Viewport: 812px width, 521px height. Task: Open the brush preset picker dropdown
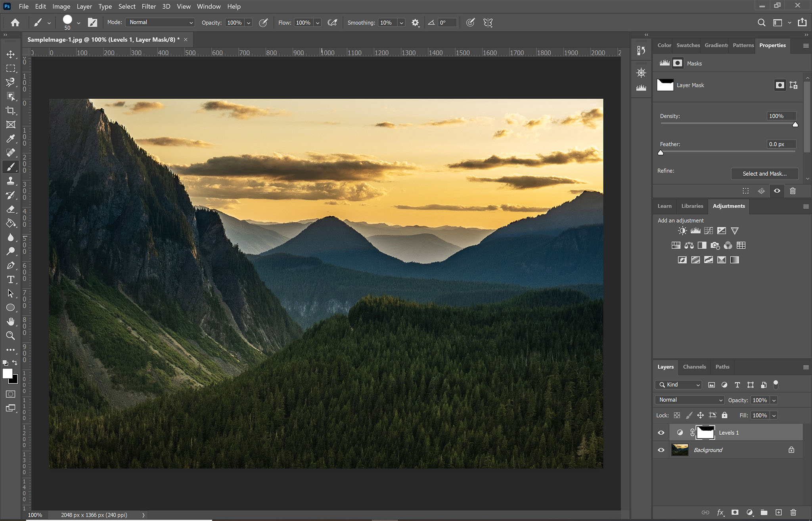click(x=79, y=23)
